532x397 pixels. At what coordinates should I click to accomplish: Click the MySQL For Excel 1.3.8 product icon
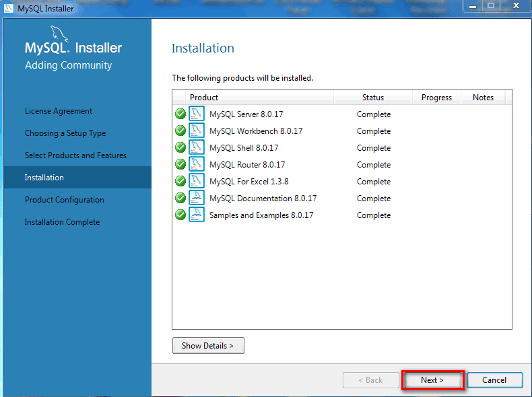(x=197, y=181)
